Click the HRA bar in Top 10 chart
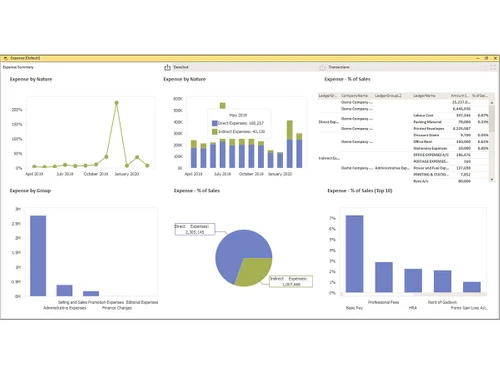 413,281
